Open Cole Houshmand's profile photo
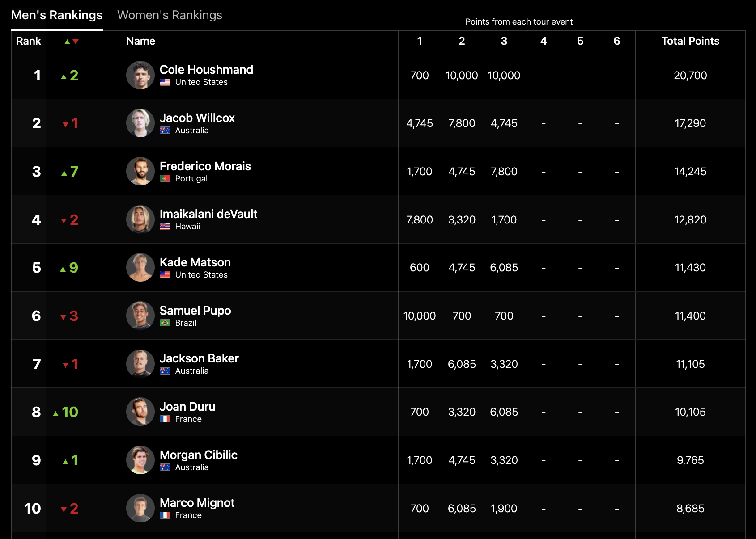Screen dimensions: 756x539 140,75
